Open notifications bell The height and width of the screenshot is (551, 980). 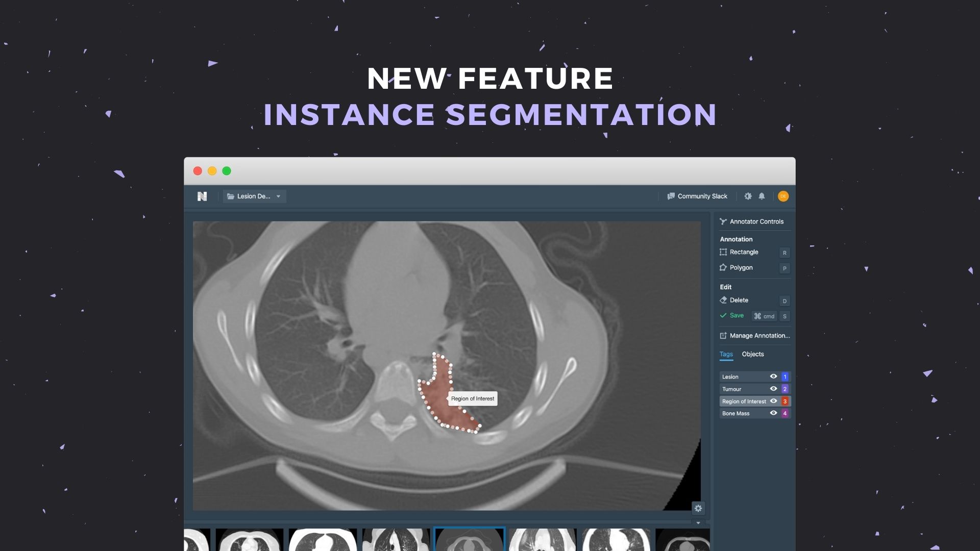point(762,196)
